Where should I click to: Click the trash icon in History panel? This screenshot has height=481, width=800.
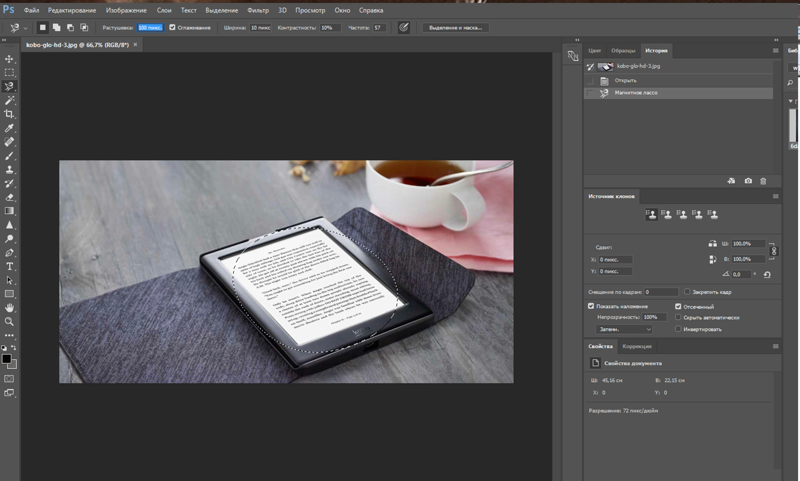click(x=763, y=181)
